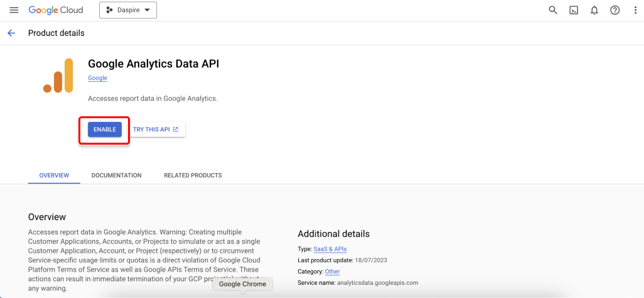
Task: Click the Google Cloud logo
Action: tap(55, 10)
